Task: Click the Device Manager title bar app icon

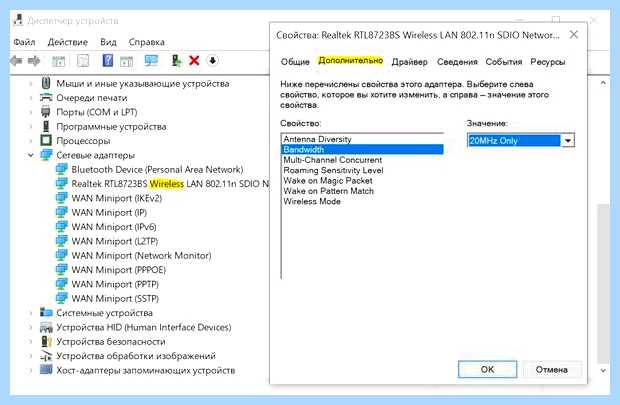Action: coord(18,20)
